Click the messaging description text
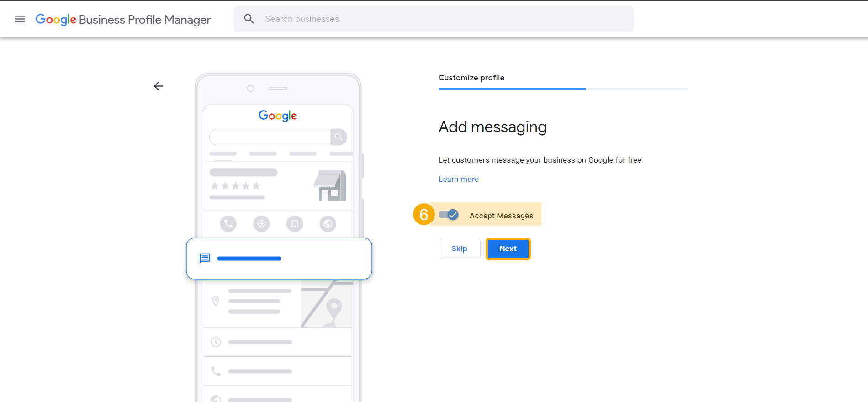The width and height of the screenshot is (868, 402). pos(540,160)
